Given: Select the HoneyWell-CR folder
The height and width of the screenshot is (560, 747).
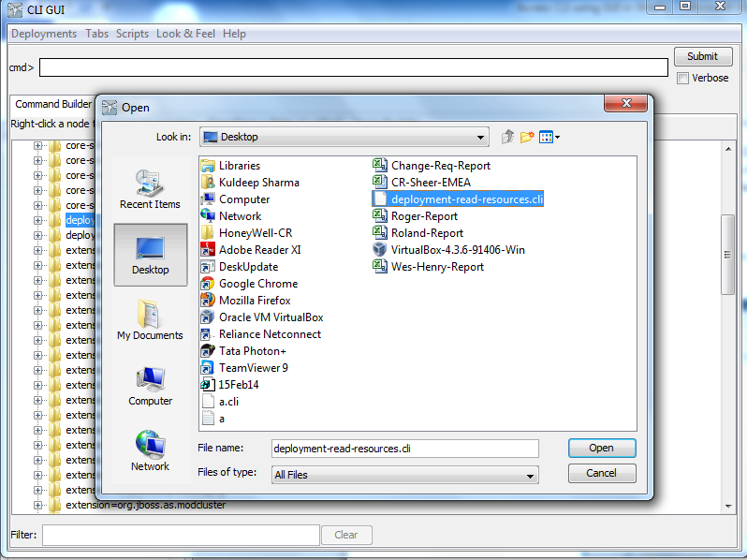Looking at the screenshot, I should pos(246,233).
